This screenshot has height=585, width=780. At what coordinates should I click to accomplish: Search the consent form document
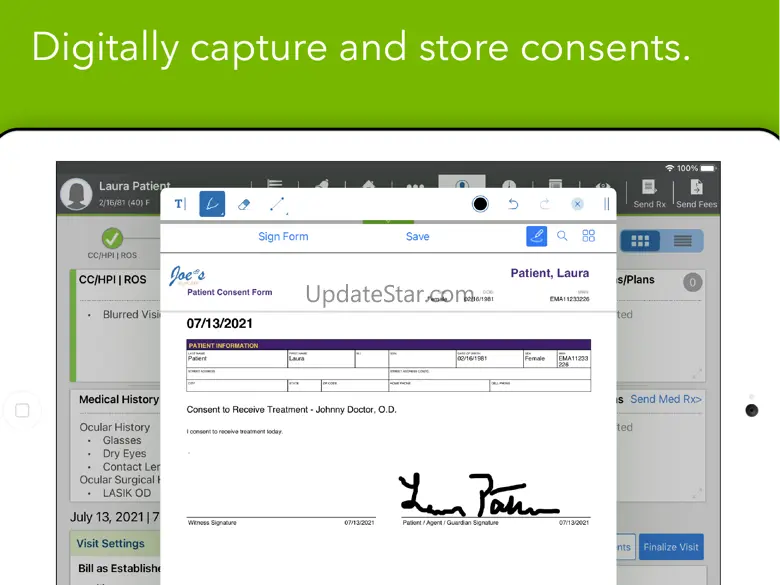click(562, 236)
